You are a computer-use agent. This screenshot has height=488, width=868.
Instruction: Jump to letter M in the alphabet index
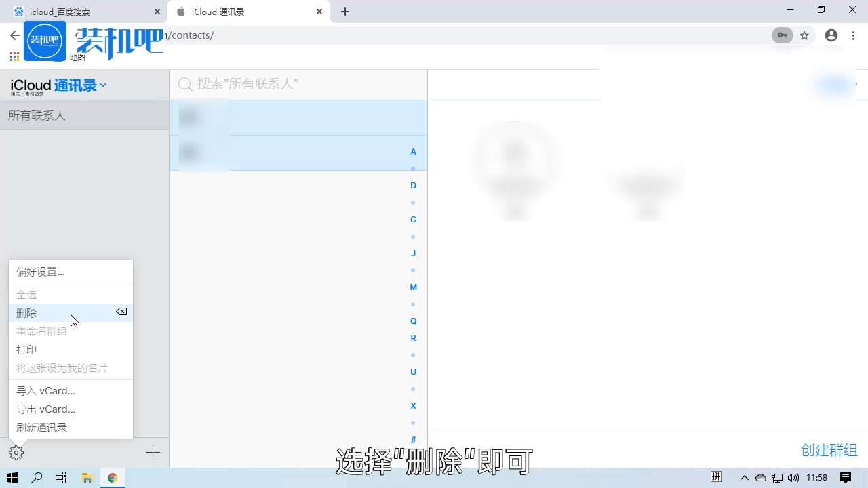[413, 287]
